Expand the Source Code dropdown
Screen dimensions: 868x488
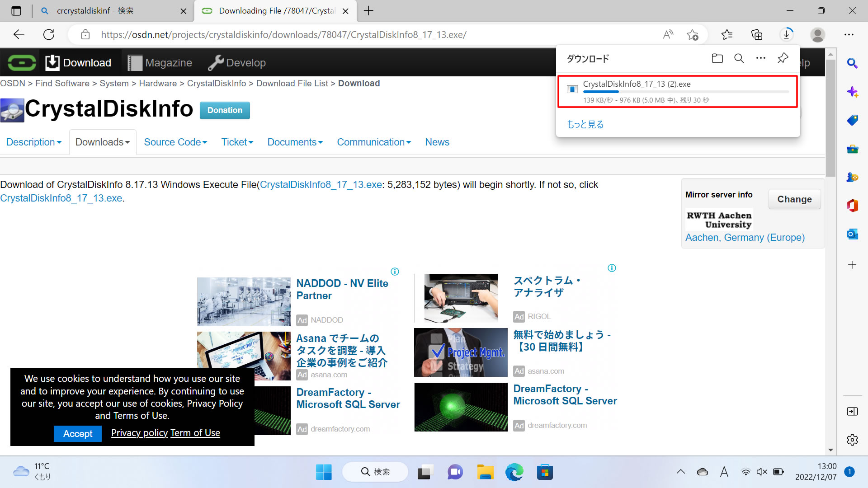[175, 142]
